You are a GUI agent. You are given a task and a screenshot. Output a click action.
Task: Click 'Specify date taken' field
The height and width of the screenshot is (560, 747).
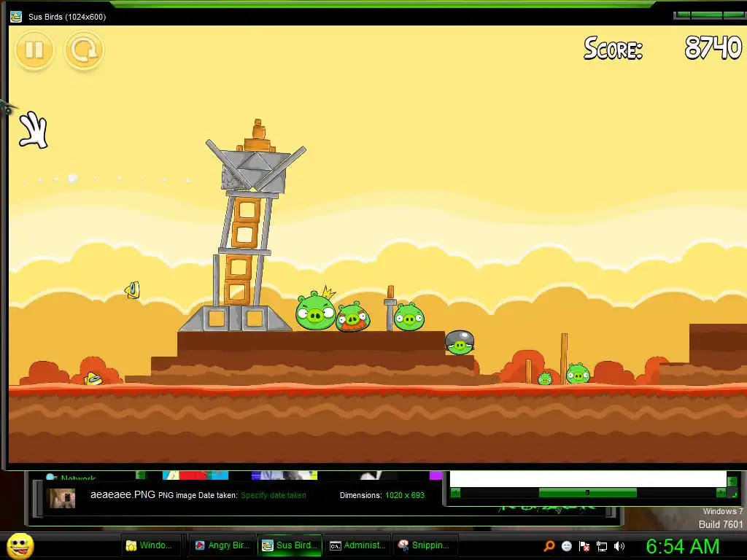[273, 495]
